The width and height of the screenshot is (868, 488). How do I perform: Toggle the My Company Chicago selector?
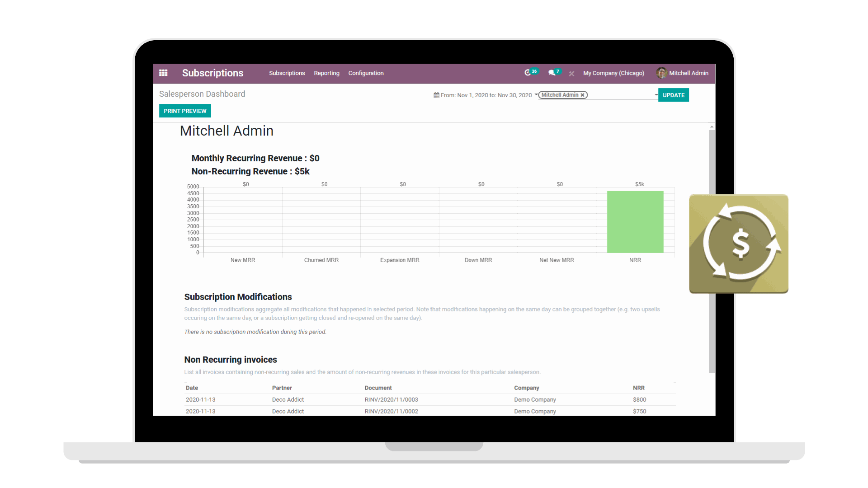tap(613, 73)
